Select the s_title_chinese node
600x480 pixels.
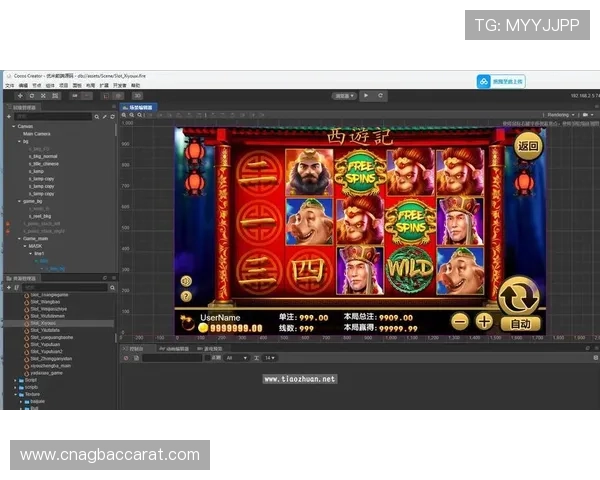(44, 164)
